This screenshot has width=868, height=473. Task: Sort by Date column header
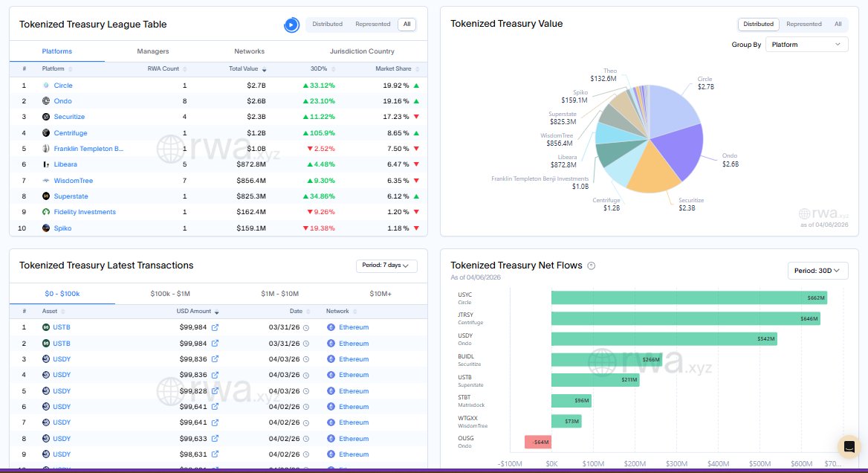point(299,312)
